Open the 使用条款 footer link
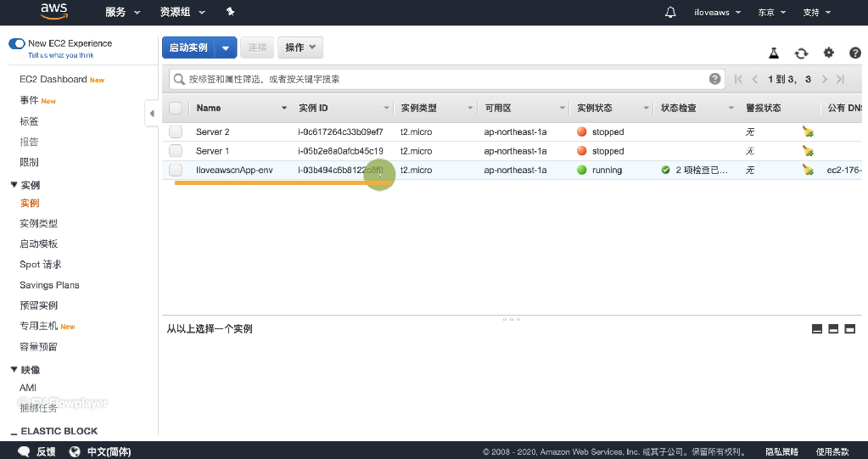This screenshot has width=868, height=459. [x=832, y=452]
